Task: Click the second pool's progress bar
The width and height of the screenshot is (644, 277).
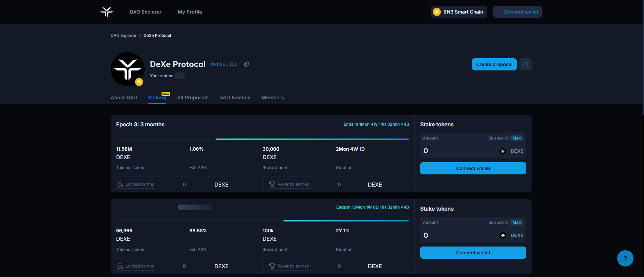Action: click(262, 221)
